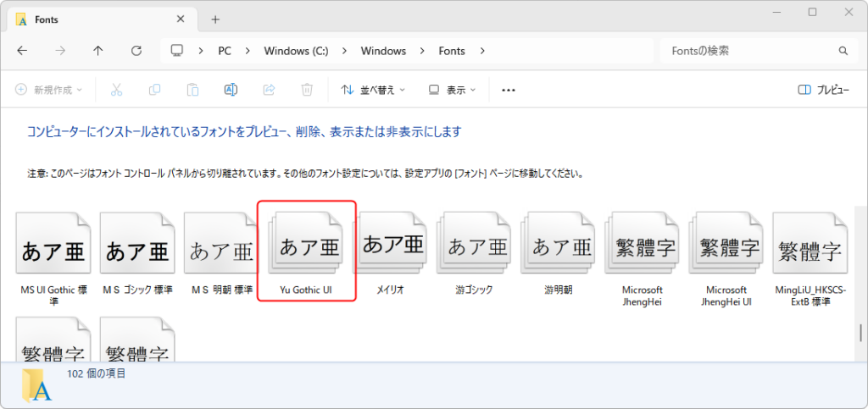This screenshot has width=868, height=409.
Task: Expand the chevron after Fonts in breadcrumb
Action: pyautogui.click(x=482, y=51)
